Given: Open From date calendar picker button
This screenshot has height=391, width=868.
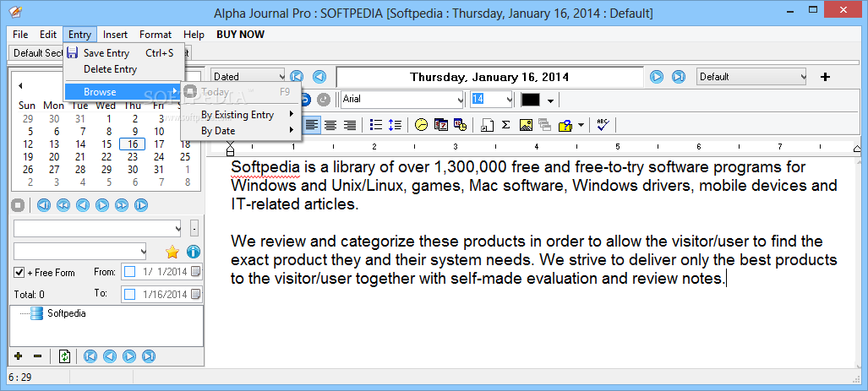Looking at the screenshot, I should tap(196, 272).
